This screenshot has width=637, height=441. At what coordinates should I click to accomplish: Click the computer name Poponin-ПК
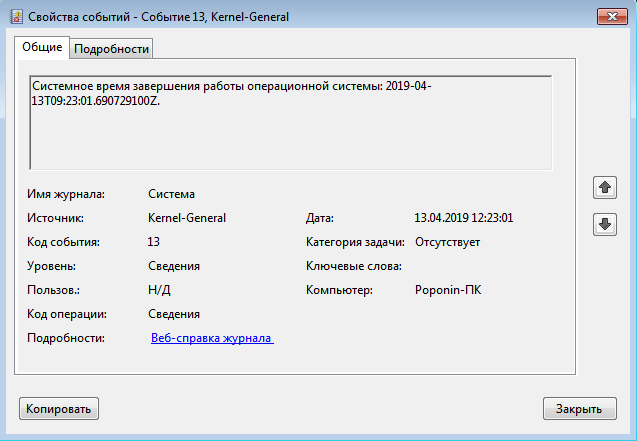point(448,290)
